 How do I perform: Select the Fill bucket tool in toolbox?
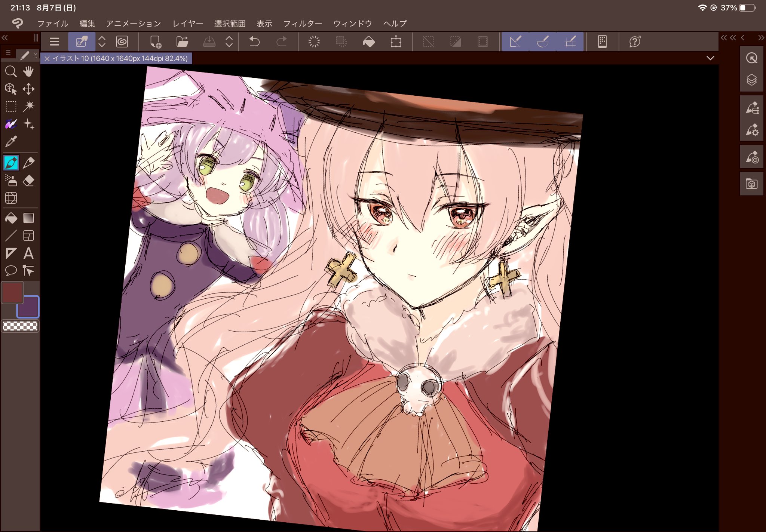tap(11, 218)
